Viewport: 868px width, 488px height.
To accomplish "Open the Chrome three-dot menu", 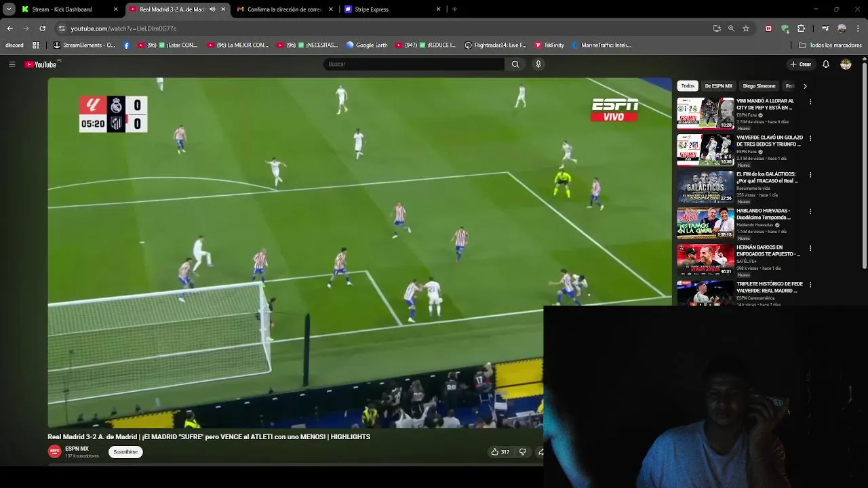I will [858, 28].
